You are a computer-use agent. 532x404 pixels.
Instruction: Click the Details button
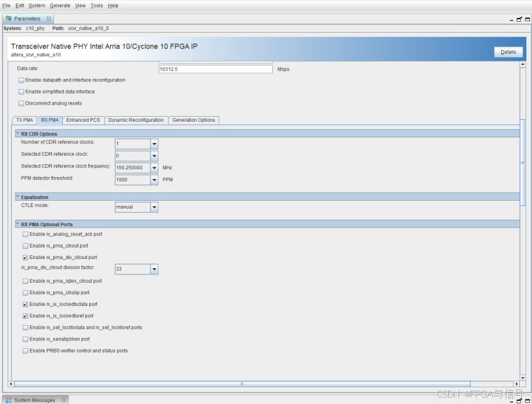pyautogui.click(x=508, y=52)
